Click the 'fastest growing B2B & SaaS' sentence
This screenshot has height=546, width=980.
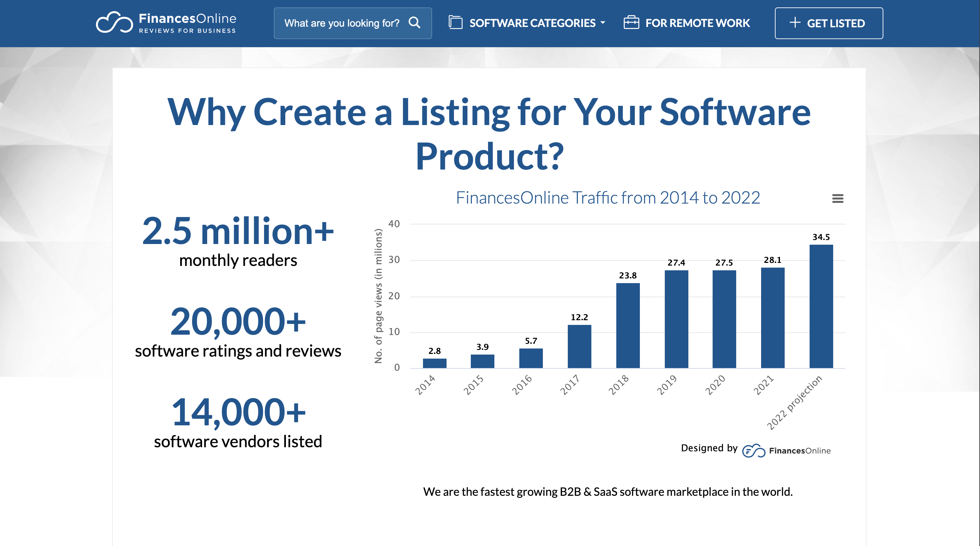click(608, 492)
